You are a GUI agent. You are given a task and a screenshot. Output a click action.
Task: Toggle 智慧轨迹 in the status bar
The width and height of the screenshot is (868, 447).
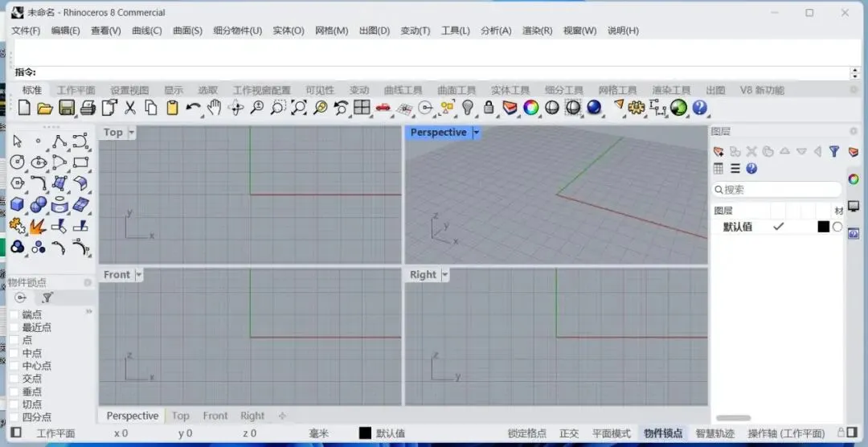714,433
